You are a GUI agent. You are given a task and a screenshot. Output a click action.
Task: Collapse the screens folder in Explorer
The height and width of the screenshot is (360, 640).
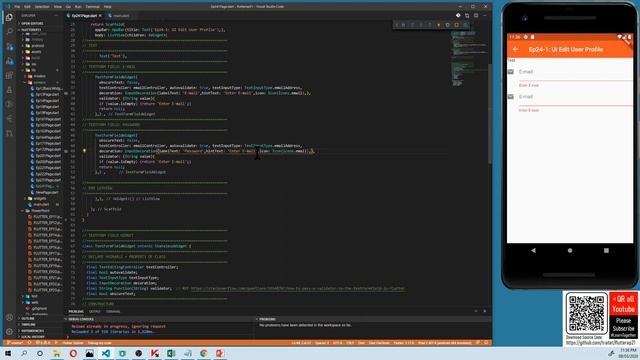(x=40, y=82)
